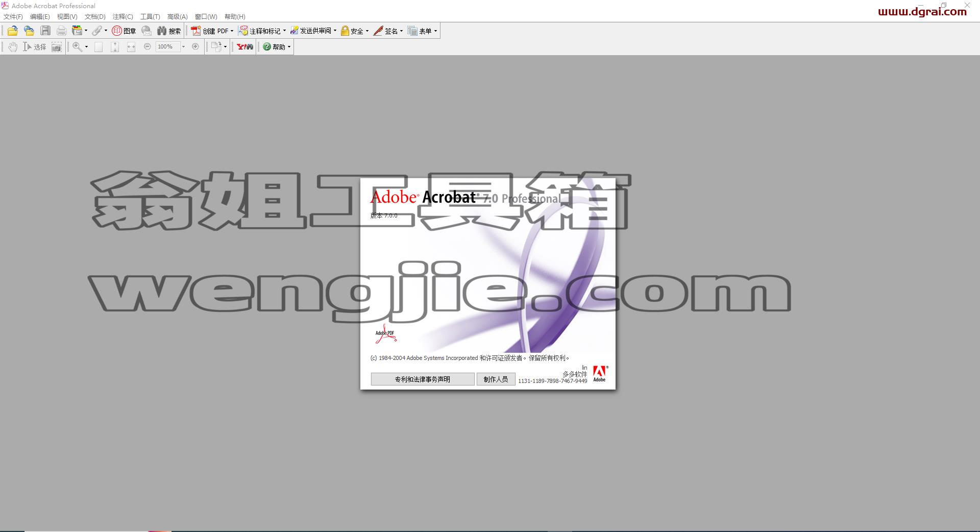The width and height of the screenshot is (980, 532).
Task: Click the Print icon
Action: (62, 31)
